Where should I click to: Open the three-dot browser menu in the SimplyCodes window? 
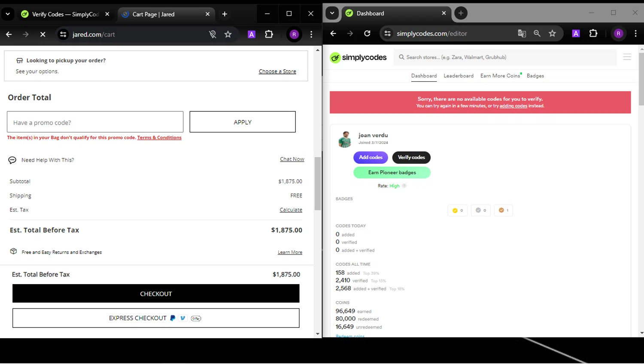(636, 34)
